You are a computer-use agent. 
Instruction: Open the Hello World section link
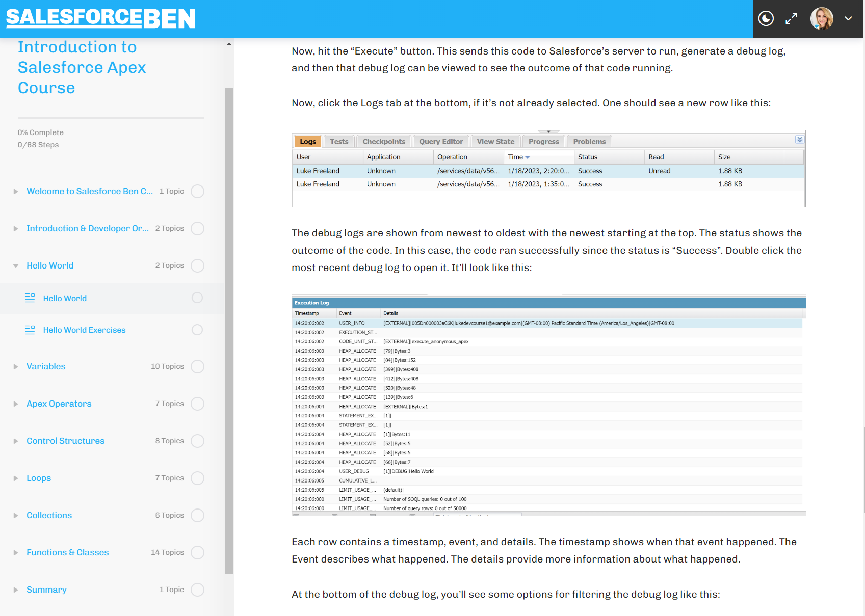point(50,265)
